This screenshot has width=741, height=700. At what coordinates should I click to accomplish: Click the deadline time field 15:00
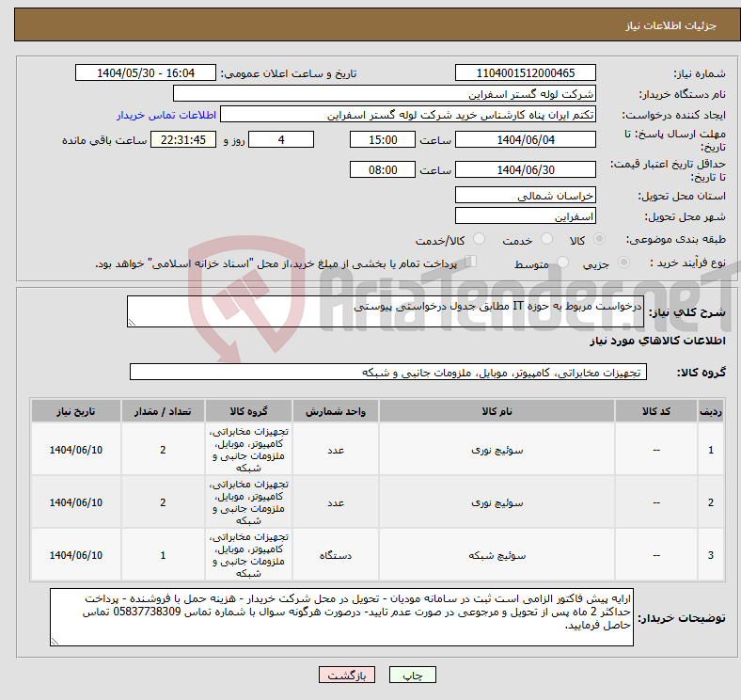click(x=383, y=139)
